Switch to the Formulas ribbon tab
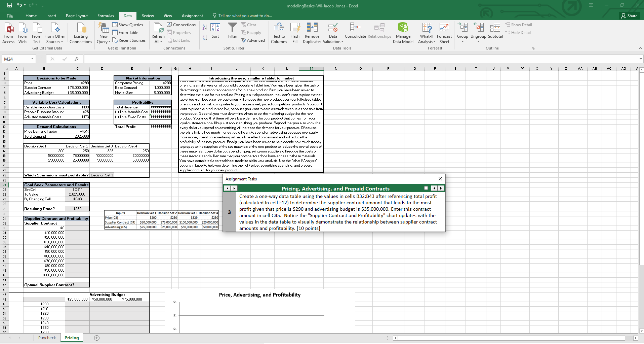Screen dimensions: 644x344 coord(106,15)
